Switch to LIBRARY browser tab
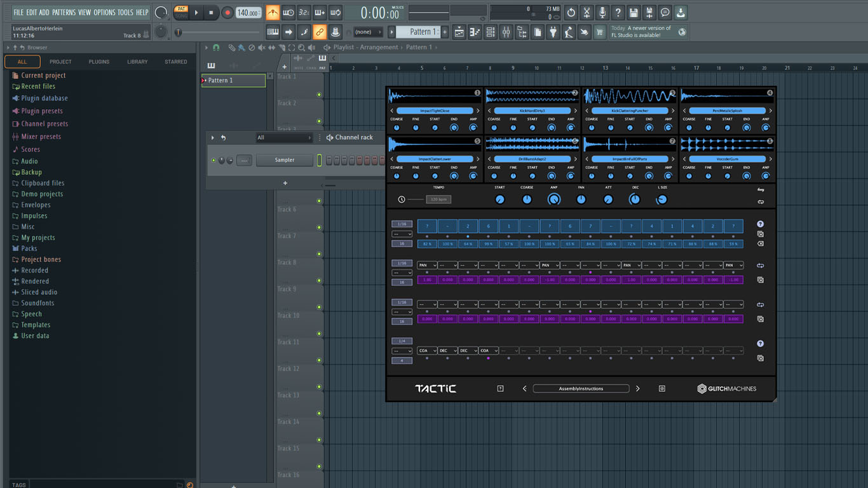Screen dimensions: 868x488 coord(137,62)
